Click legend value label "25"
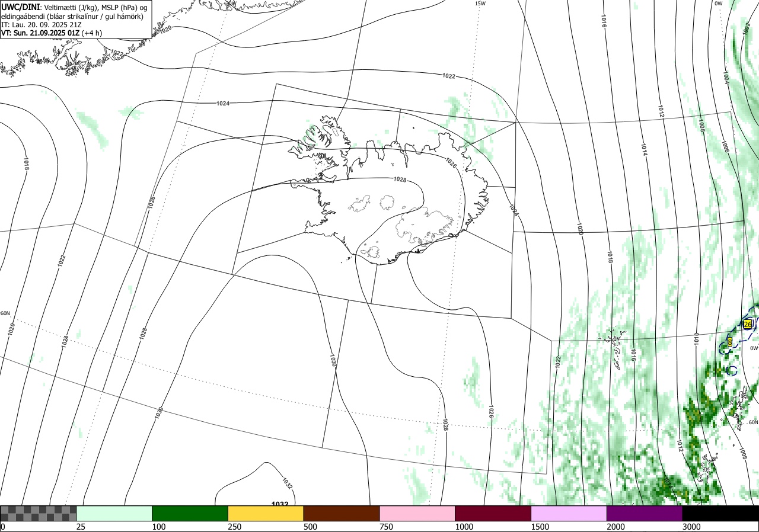Screen dimensions: 759x532 (81, 527)
